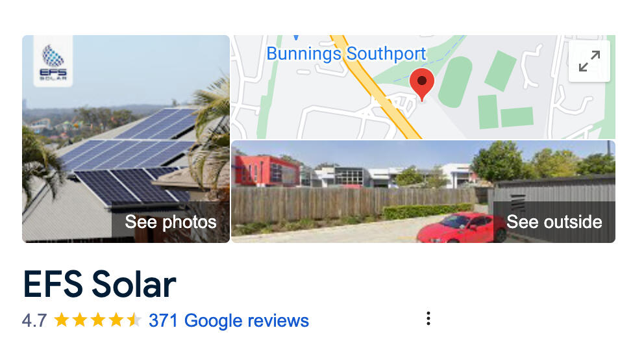Open the street view image with fence
The image size is (644, 343).
pyautogui.click(x=423, y=192)
